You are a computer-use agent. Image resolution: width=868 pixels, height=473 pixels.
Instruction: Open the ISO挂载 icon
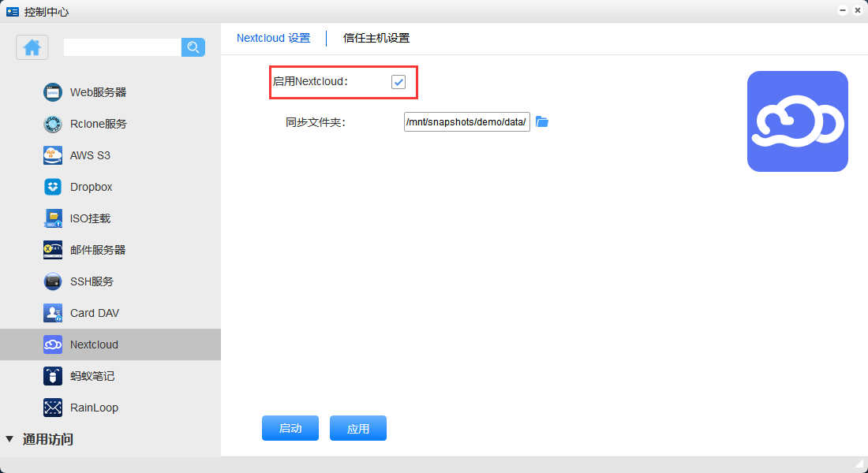pos(53,218)
